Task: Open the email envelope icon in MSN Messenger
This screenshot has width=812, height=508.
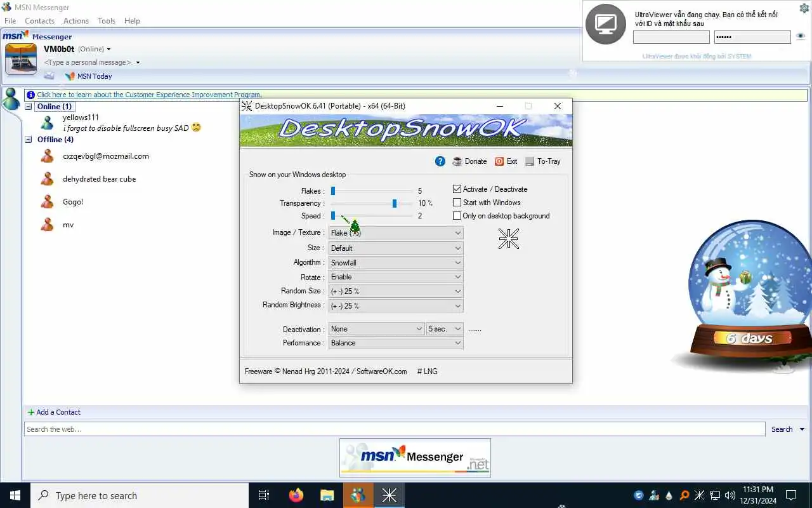Action: (x=49, y=76)
